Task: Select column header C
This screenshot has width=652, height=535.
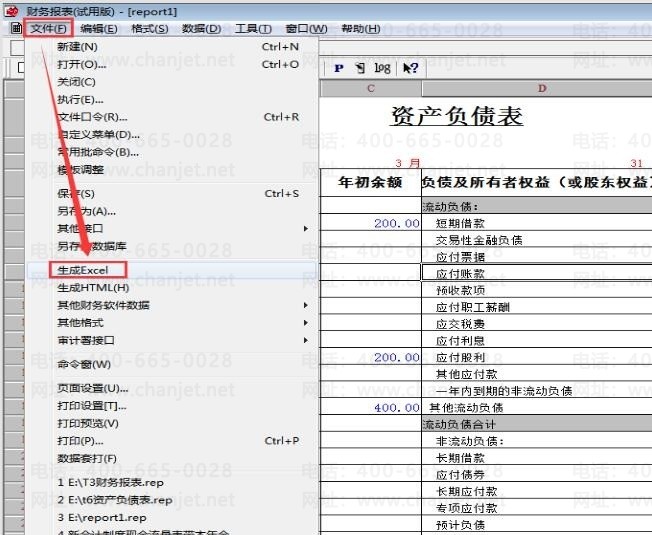Action: click(370, 89)
